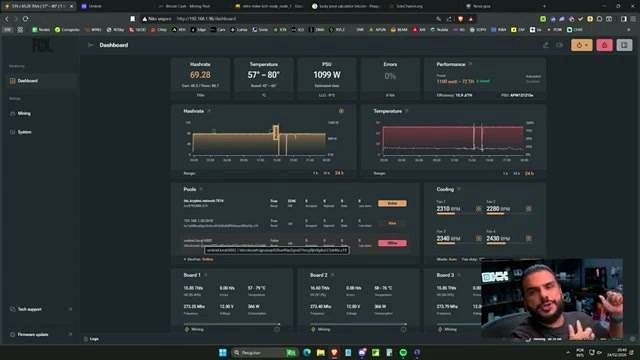
Task: Click the Brave shield icon in address bar
Action: 460,19
